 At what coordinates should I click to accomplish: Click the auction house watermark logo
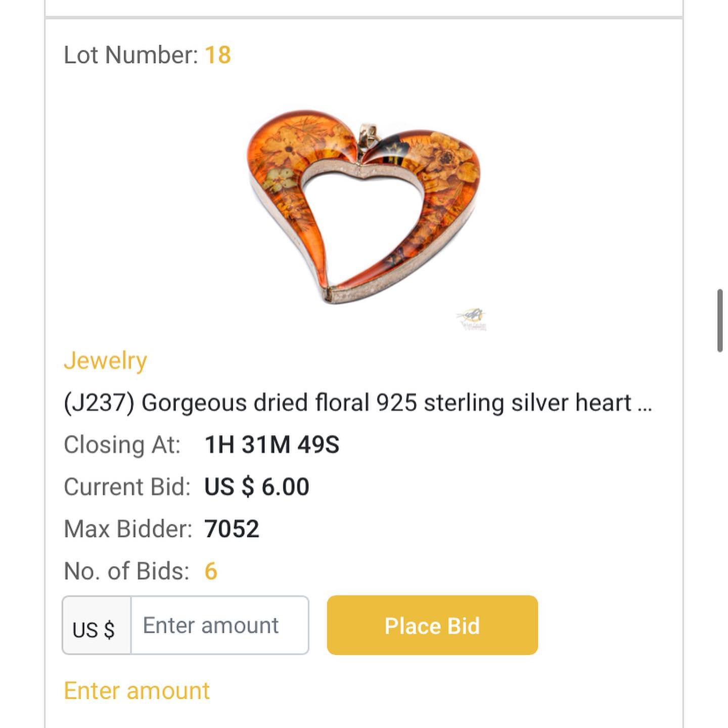coord(472,319)
